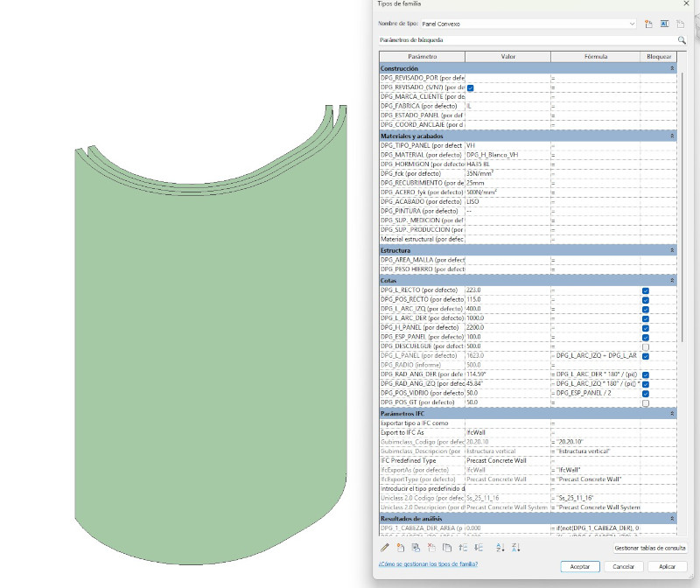700x588 pixels.
Task: Click the New parameter icon in bottom toolbar
Action: pyautogui.click(x=401, y=548)
